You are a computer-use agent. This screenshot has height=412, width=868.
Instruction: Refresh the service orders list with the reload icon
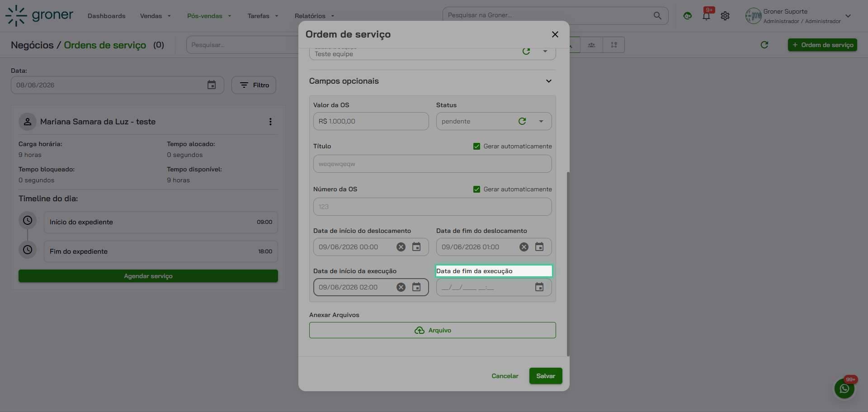point(764,45)
